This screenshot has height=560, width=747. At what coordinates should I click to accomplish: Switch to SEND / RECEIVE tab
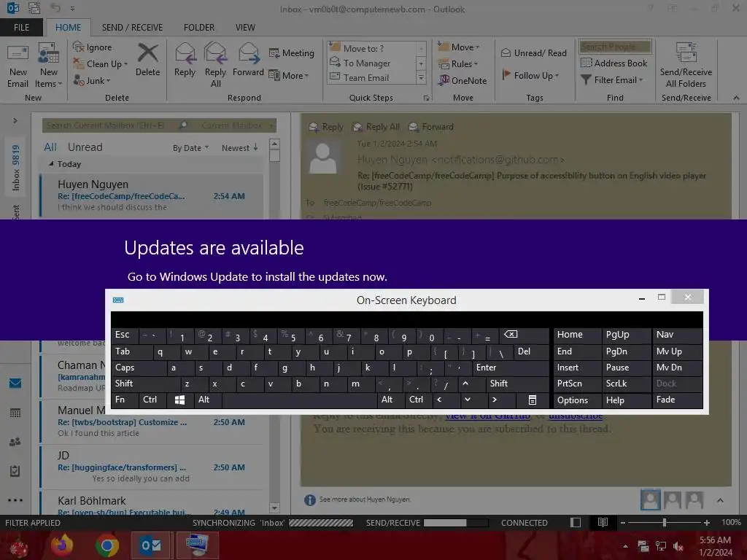coord(132,28)
